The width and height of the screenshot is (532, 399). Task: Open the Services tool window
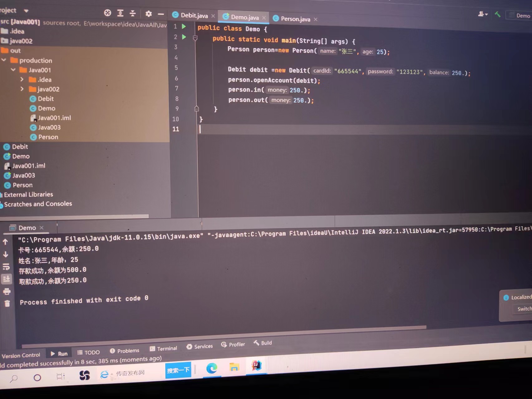point(200,346)
